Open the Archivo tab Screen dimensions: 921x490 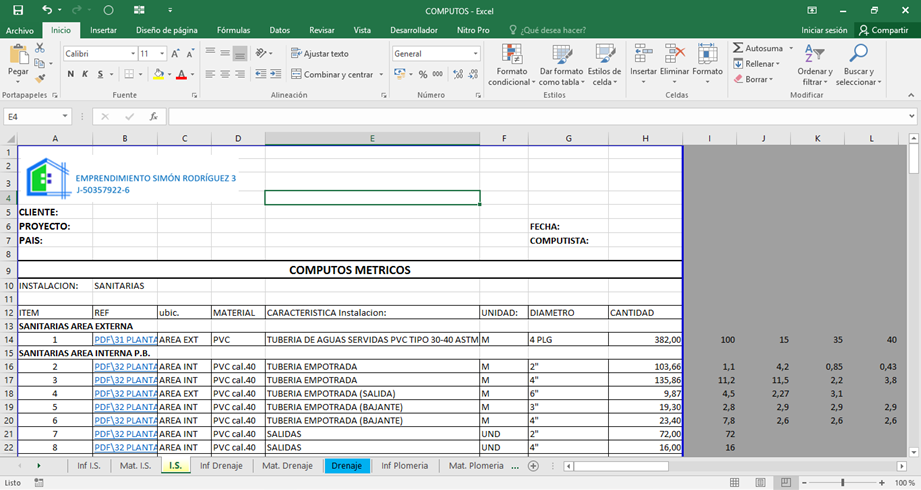pyautogui.click(x=20, y=30)
